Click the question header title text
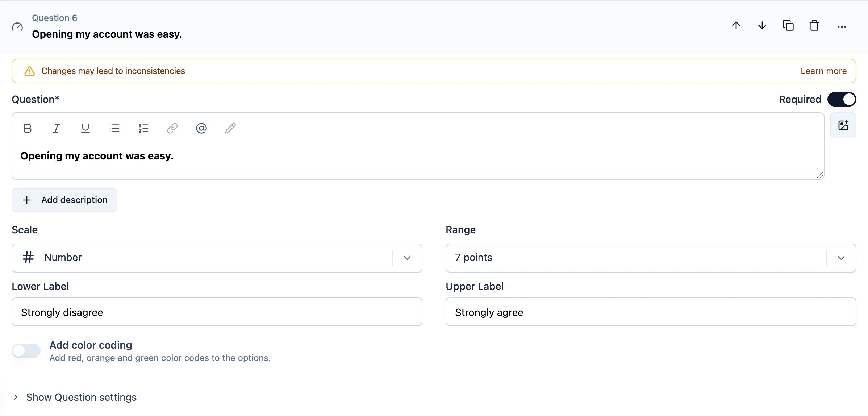This screenshot has width=868, height=416. [x=107, y=34]
